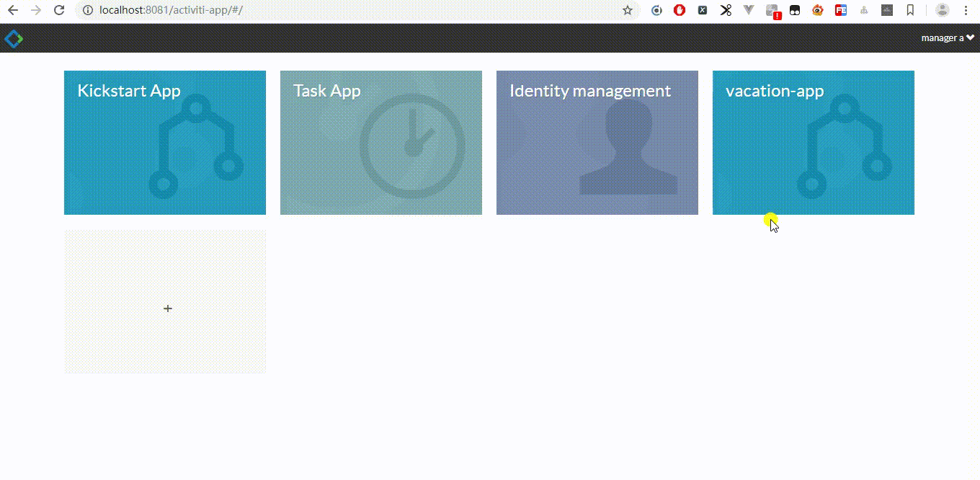Bookmark this page with the star
This screenshot has width=980, height=480.
(628, 10)
